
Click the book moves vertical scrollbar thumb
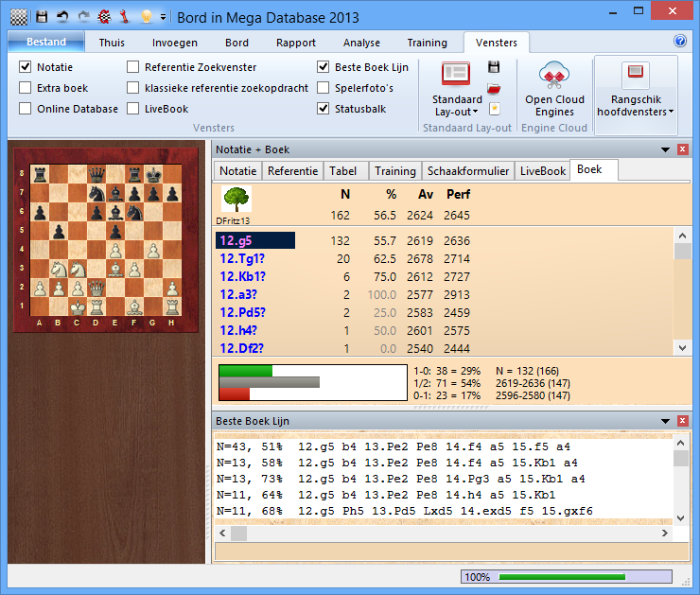(x=682, y=251)
